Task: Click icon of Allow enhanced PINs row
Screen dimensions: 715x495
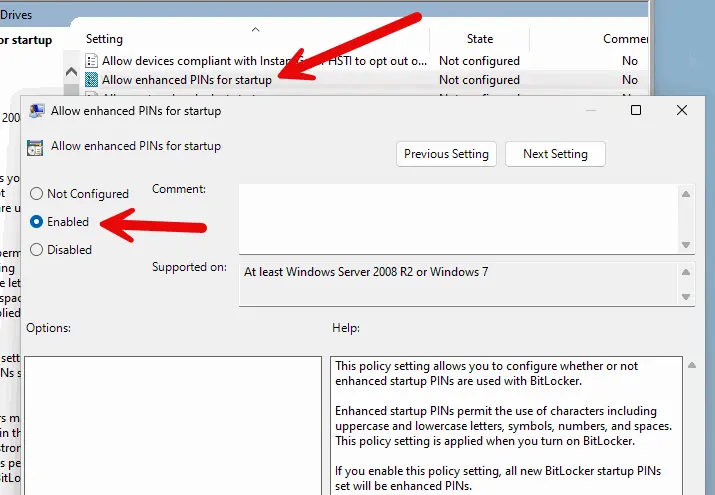Action: tap(92, 80)
